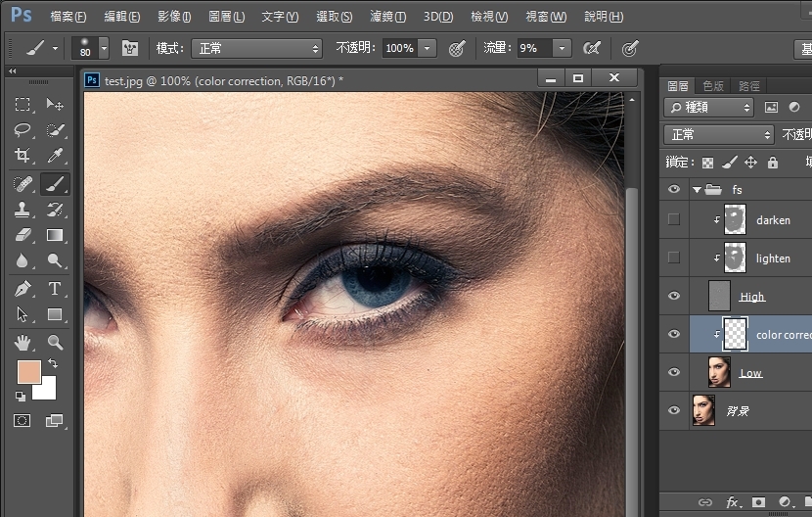Image resolution: width=812 pixels, height=517 pixels.
Task: Select the Quick Selection tool
Action: click(x=55, y=129)
